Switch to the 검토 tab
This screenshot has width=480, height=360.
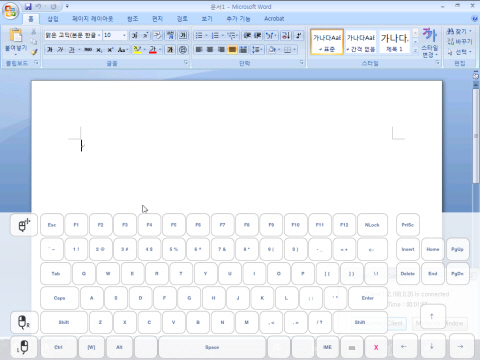pyautogui.click(x=182, y=19)
